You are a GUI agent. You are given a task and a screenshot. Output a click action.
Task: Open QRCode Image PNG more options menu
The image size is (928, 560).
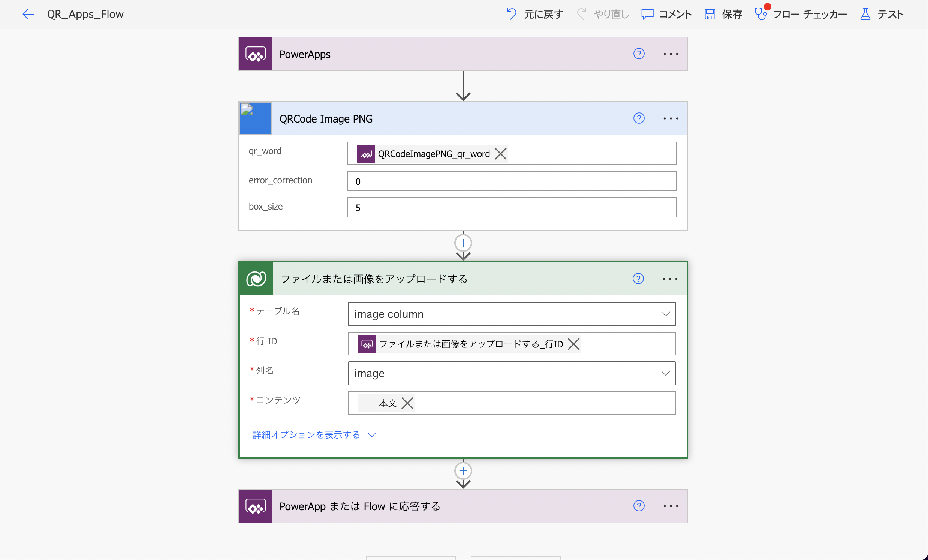pos(671,118)
